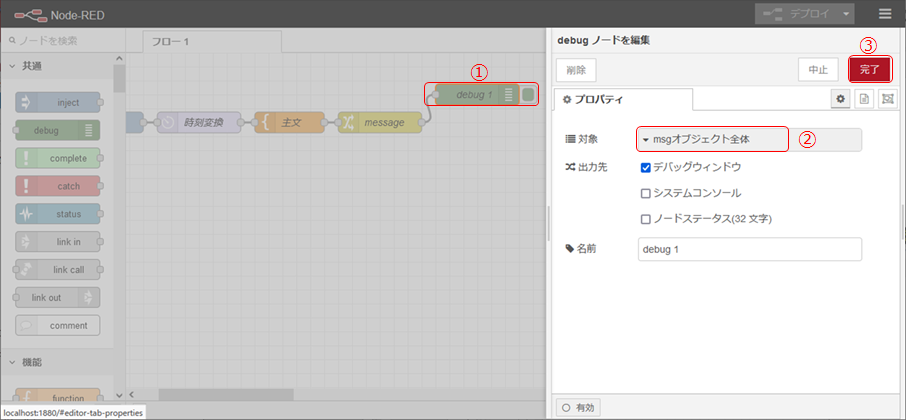Select the inject node in palette
Screen dimensions: 906x420
pyautogui.click(x=58, y=102)
